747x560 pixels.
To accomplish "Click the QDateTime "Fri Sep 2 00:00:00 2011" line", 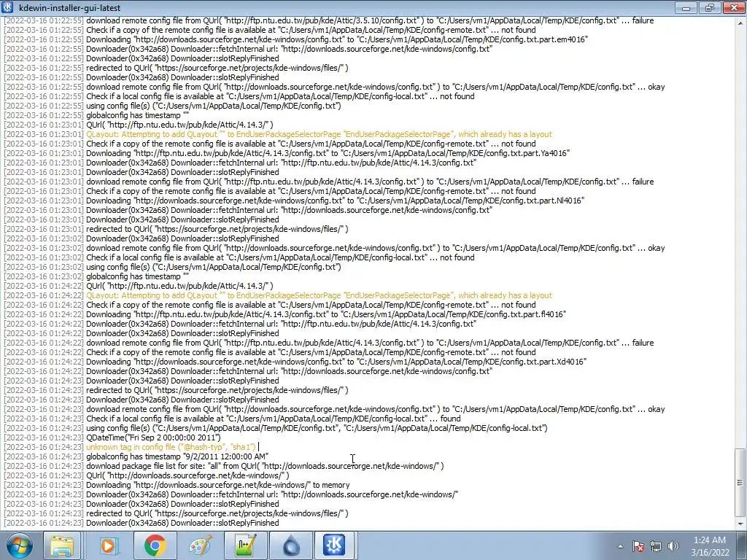I will (x=112, y=437).
